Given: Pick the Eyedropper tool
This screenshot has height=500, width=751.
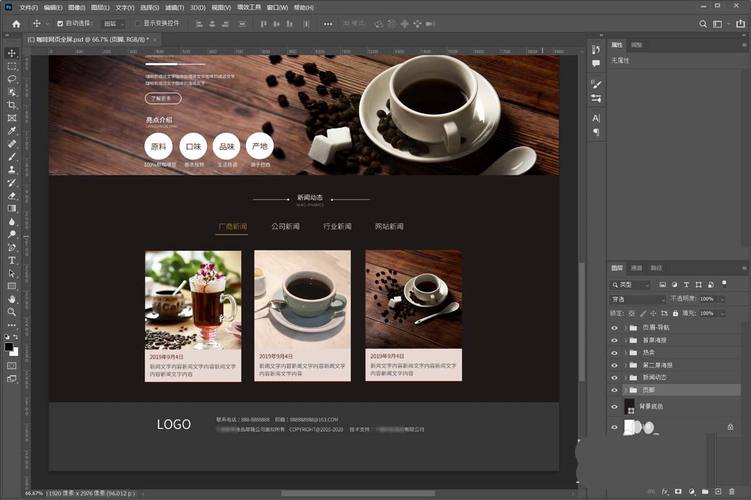Looking at the screenshot, I should coord(12,130).
